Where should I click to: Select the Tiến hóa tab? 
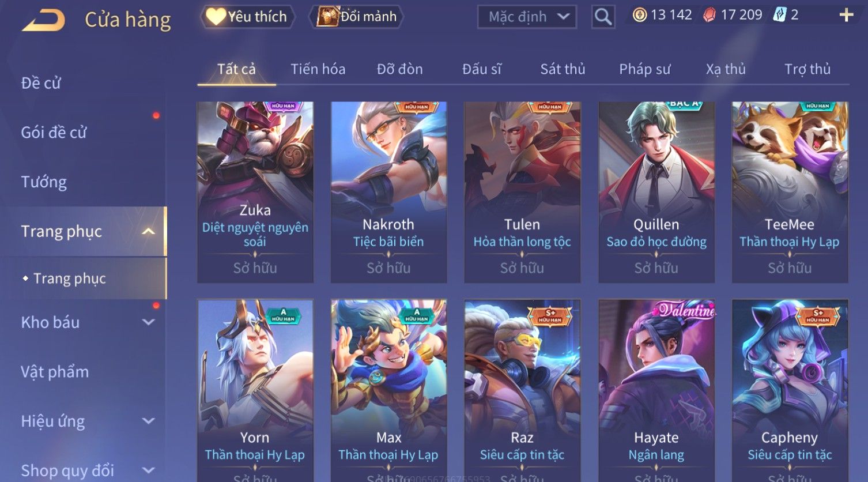318,69
